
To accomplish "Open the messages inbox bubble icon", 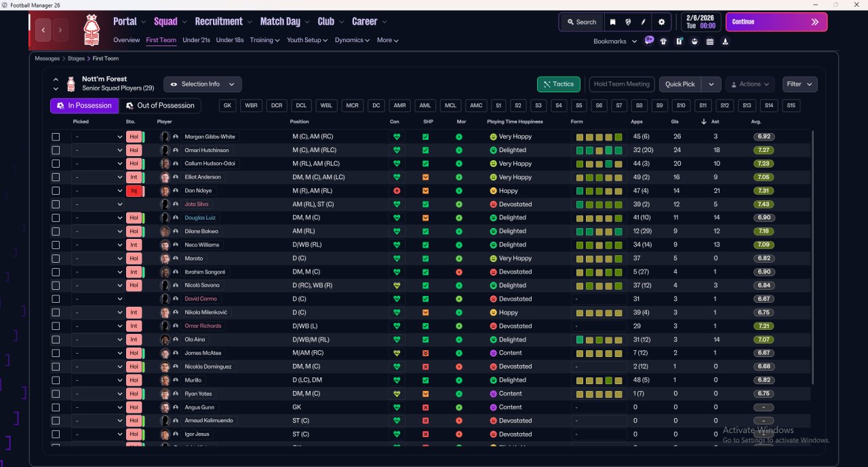I will 649,41.
